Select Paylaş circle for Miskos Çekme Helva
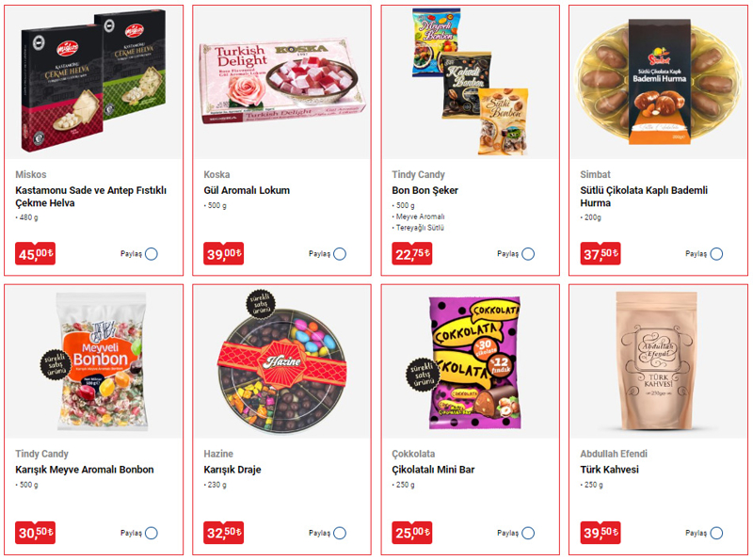 click(152, 253)
